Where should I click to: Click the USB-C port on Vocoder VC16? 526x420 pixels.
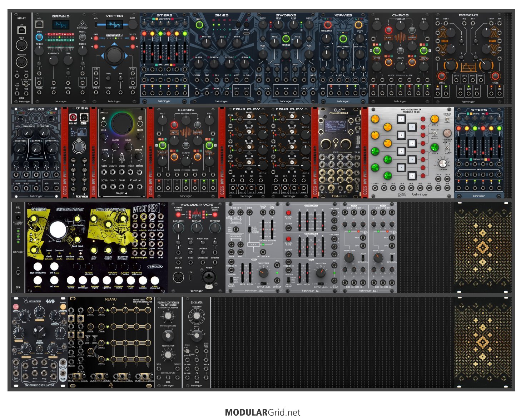click(191, 277)
